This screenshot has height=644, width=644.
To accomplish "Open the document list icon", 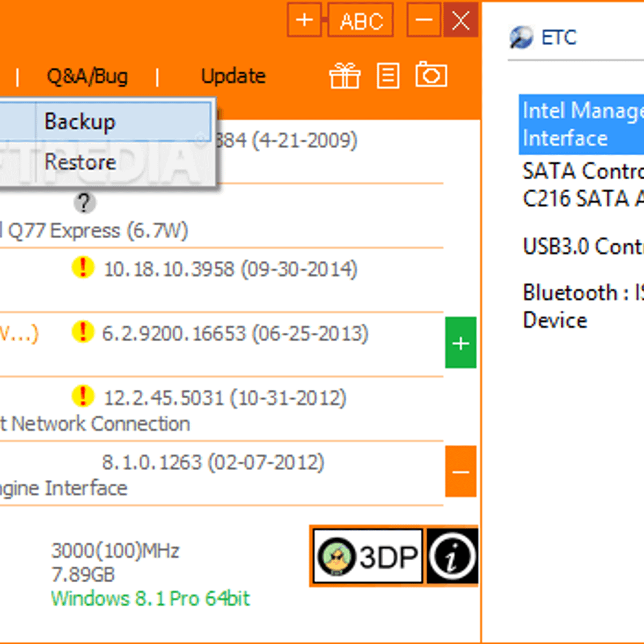I will 388,75.
